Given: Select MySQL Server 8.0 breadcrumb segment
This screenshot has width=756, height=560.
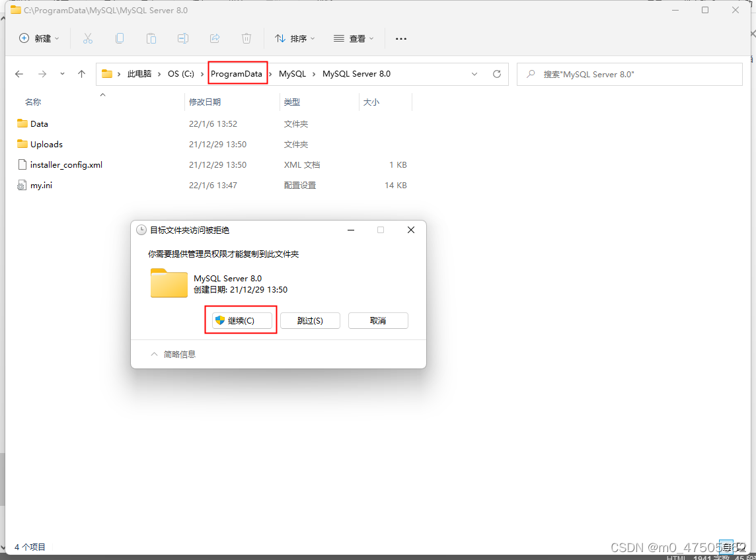Looking at the screenshot, I should pyautogui.click(x=356, y=74).
